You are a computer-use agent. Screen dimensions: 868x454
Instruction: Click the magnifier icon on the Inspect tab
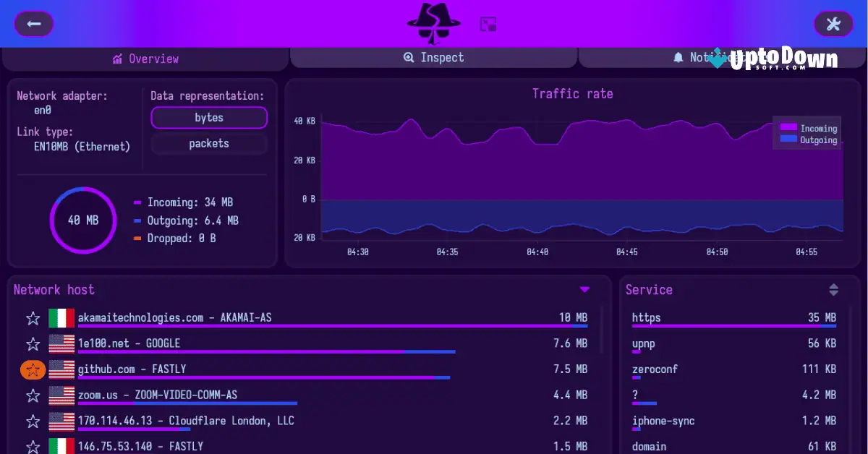[x=410, y=57]
